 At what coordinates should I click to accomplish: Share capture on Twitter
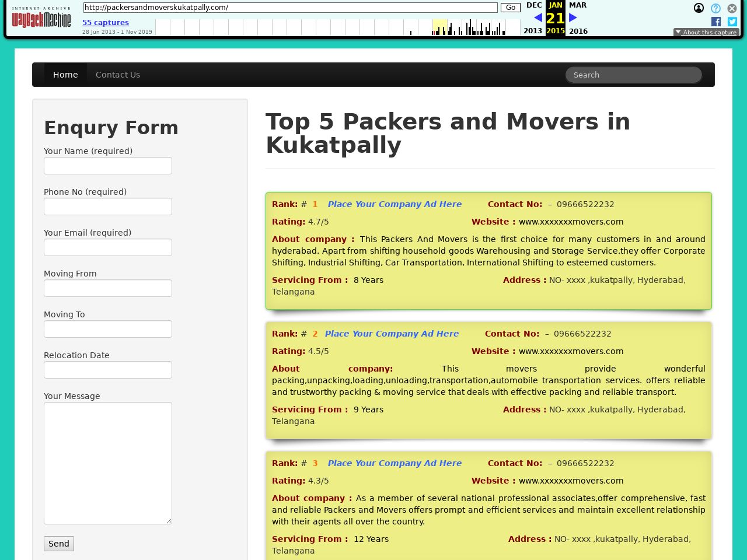click(x=732, y=22)
